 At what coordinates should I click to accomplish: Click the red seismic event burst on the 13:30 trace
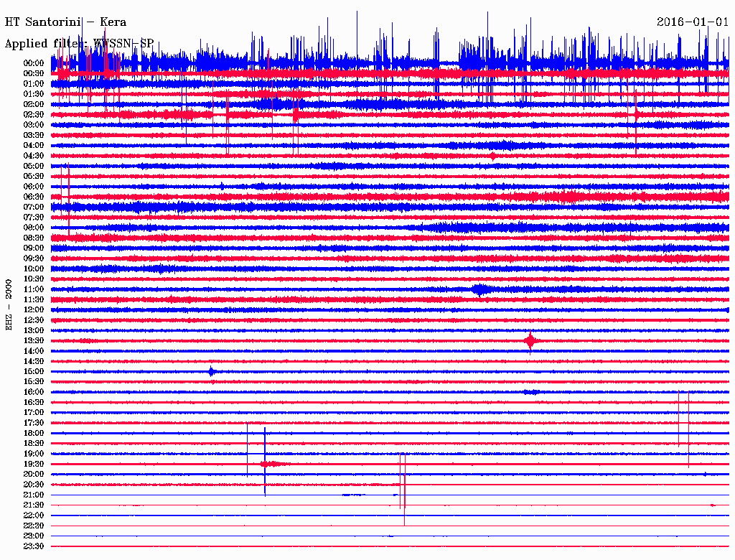tap(530, 341)
